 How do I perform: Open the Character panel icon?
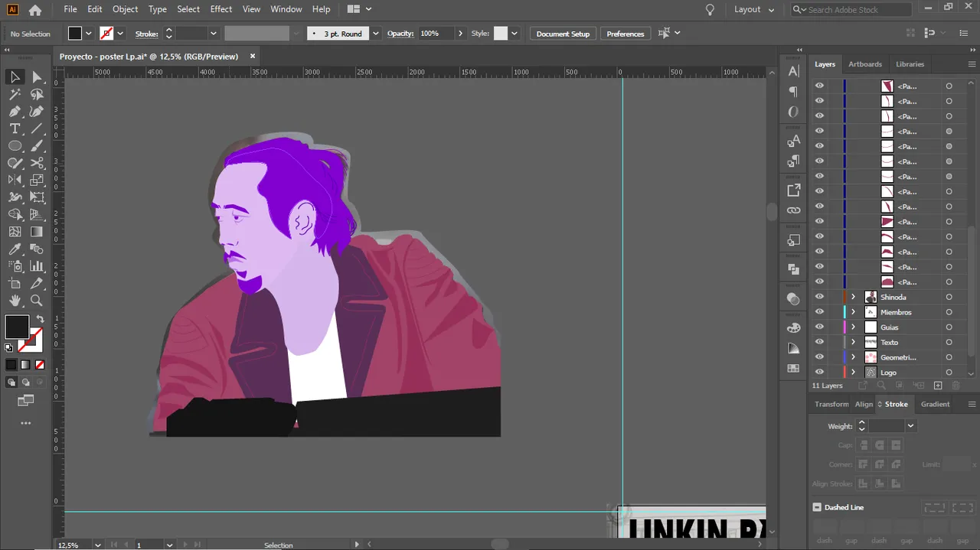(x=794, y=71)
